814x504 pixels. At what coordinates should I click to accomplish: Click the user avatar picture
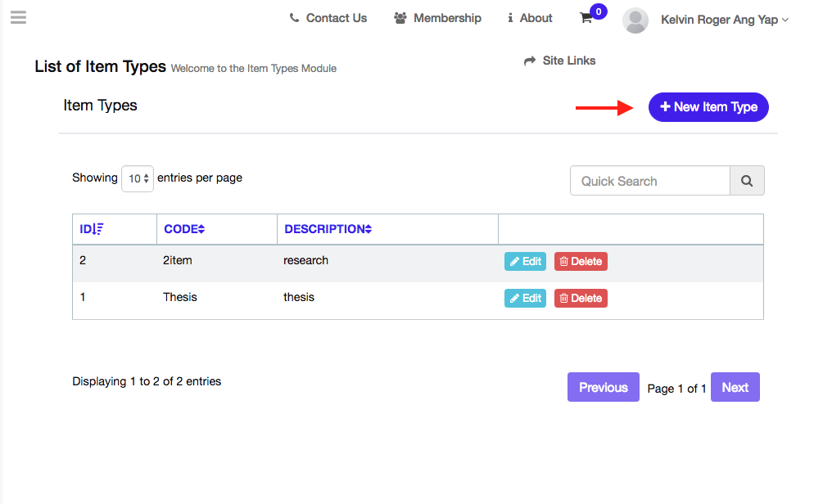(635, 20)
